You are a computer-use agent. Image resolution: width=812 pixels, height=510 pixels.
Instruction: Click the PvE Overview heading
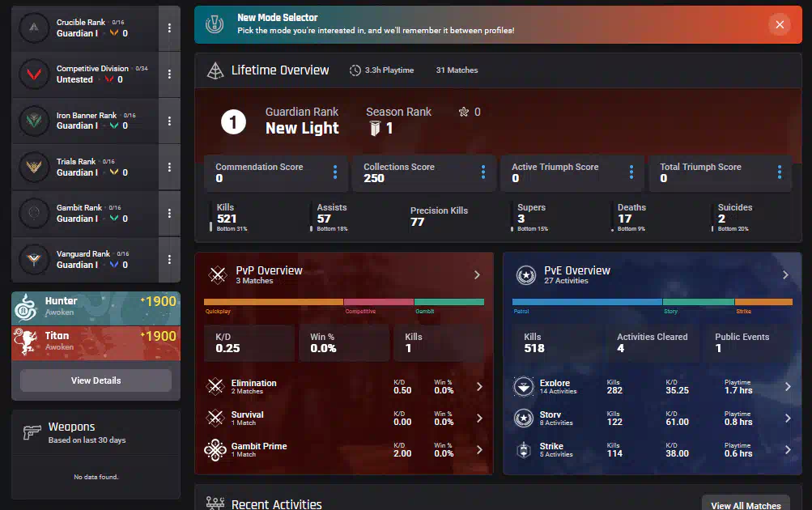tap(577, 270)
